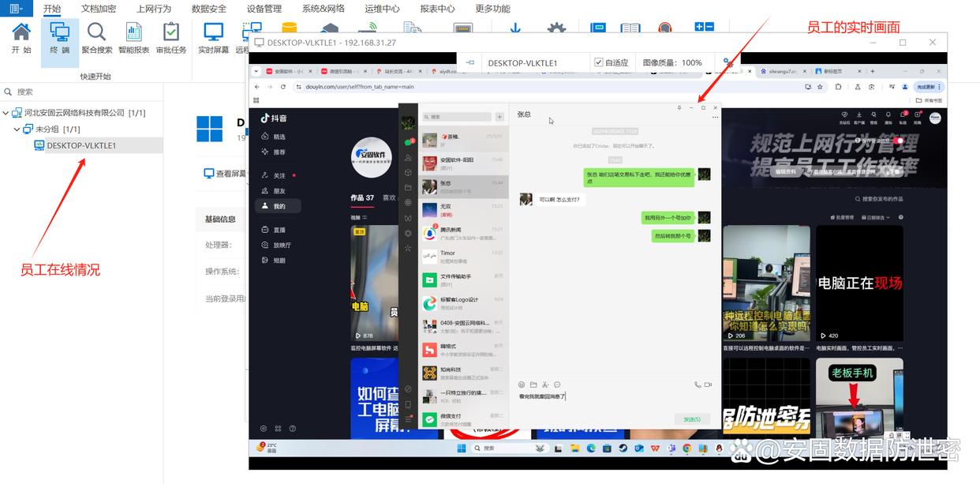Switch to 设备管理 ribbon tab
Screen dimensions: 980x484
tap(264, 9)
